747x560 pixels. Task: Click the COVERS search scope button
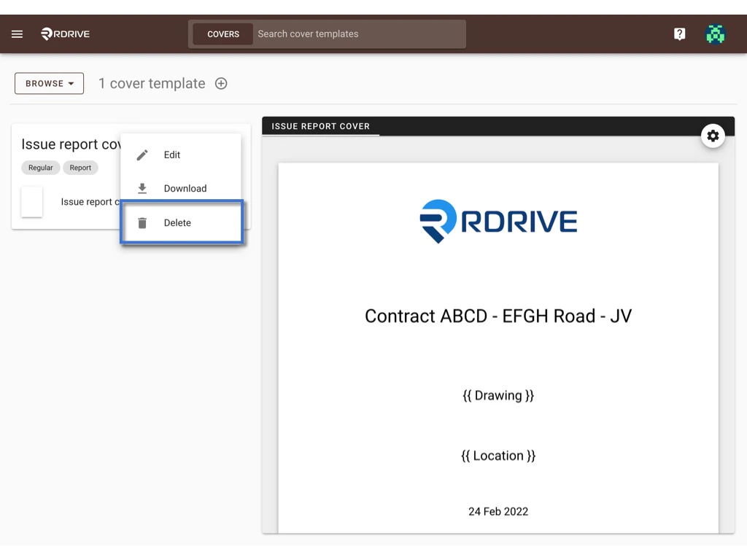tap(223, 34)
